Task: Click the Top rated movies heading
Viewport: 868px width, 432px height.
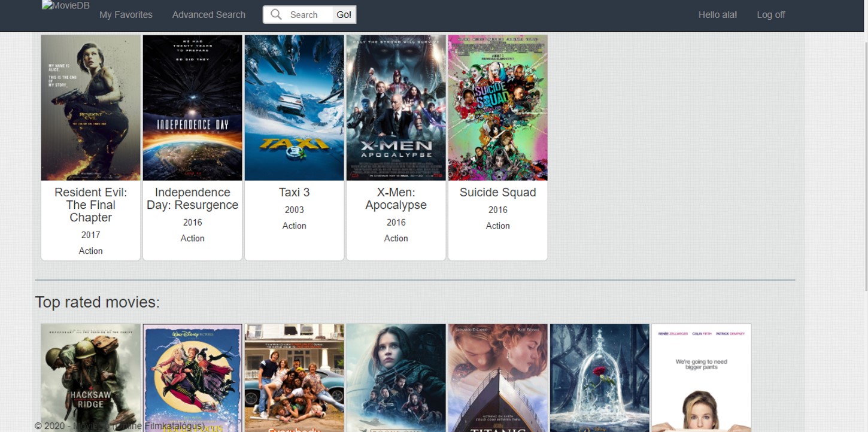Action: pos(98,302)
